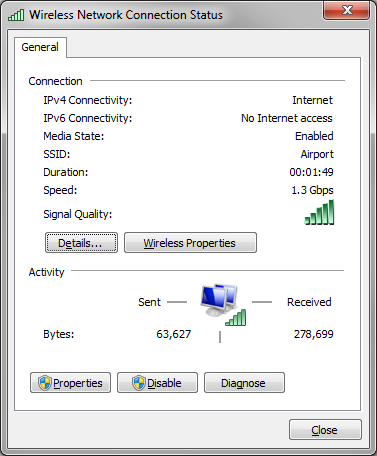This screenshot has height=456, width=377.
Task: Click the IPv4 Connectivity: label
Action: 88,100
